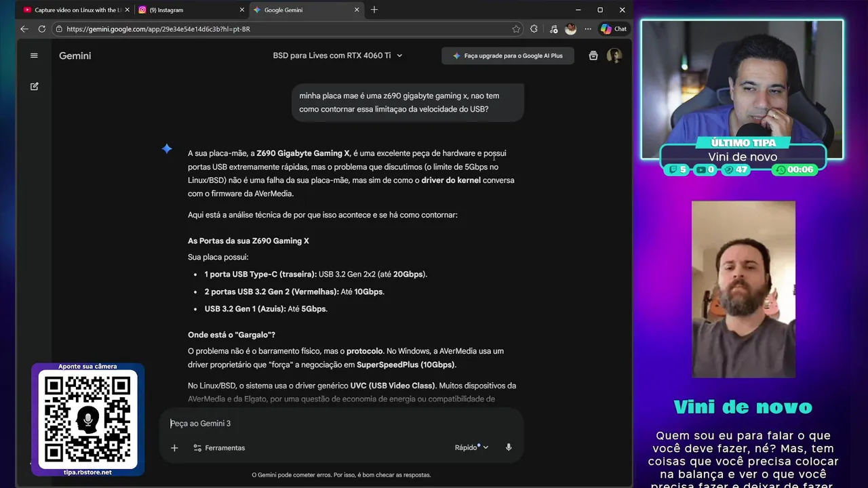Screen dimensions: 868x488
Task: Click the Gemini logo text
Action: tap(75, 56)
